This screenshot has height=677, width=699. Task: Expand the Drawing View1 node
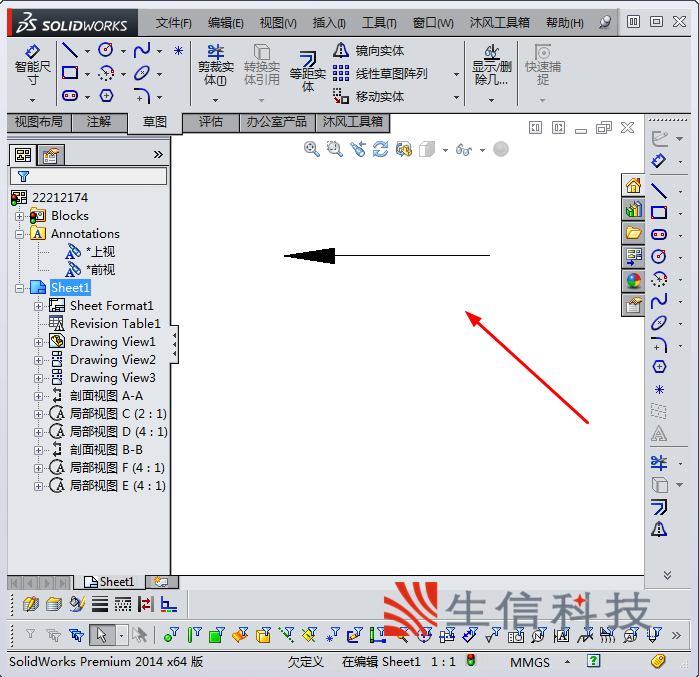click(x=38, y=342)
